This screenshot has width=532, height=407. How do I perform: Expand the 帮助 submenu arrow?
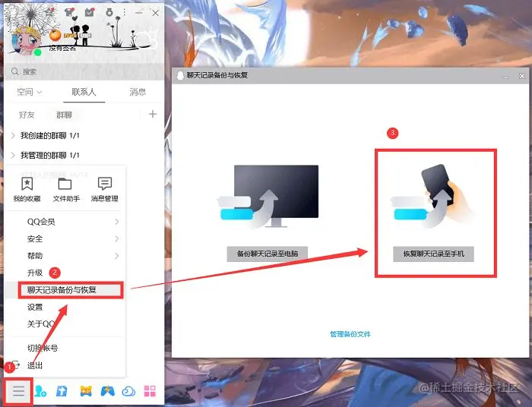pos(117,256)
